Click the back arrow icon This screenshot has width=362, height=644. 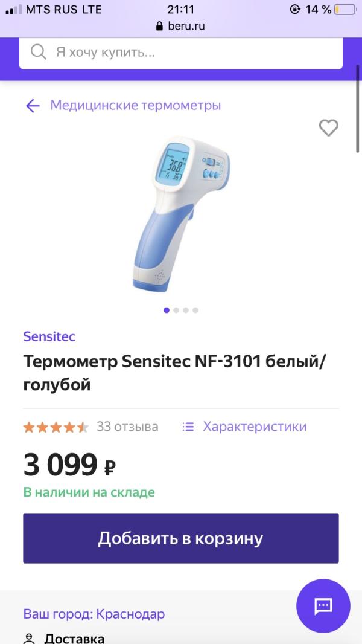(x=33, y=106)
